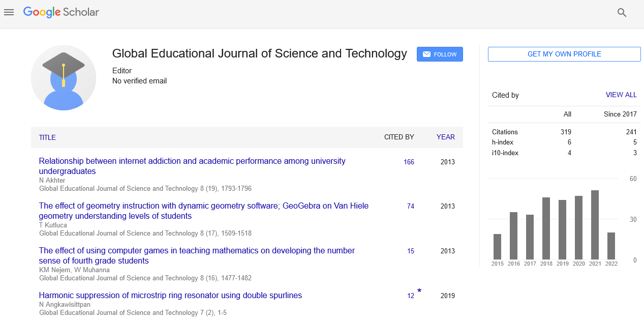
Task: Click the Google Scholar logo
Action: (x=61, y=12)
